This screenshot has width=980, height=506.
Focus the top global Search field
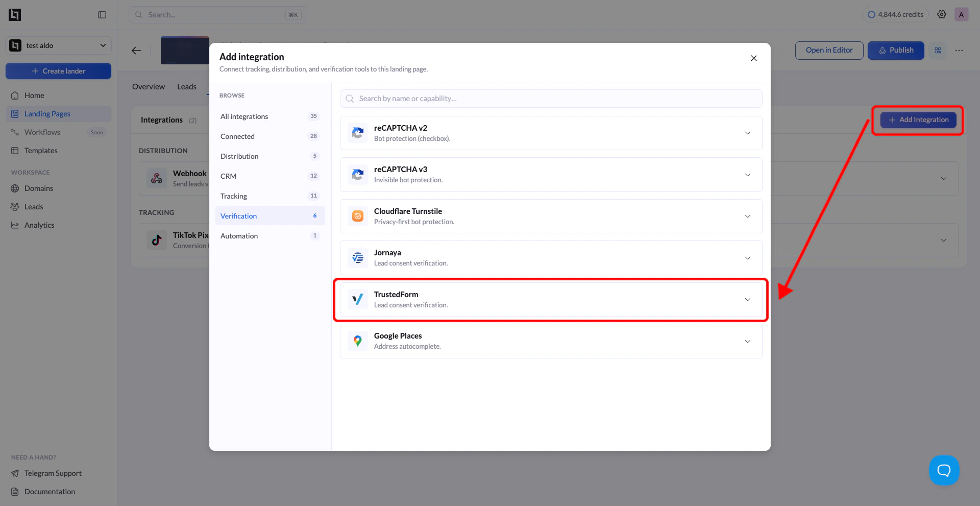click(218, 15)
